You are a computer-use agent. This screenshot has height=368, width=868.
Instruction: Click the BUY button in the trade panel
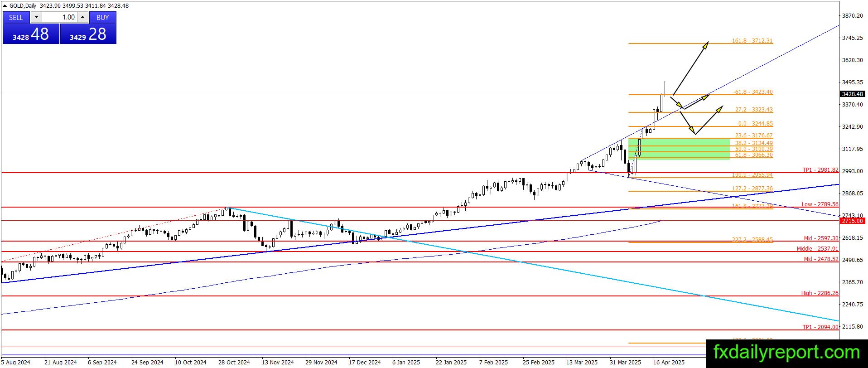coord(103,17)
